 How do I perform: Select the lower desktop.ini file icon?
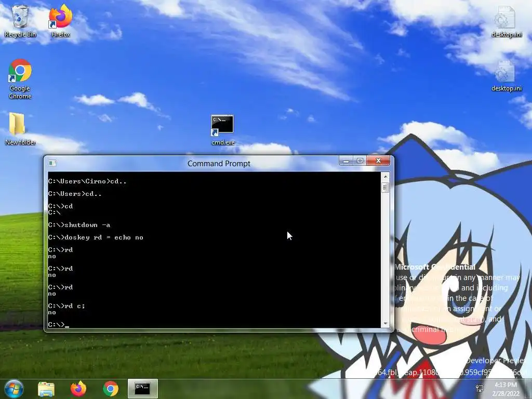pos(506,75)
